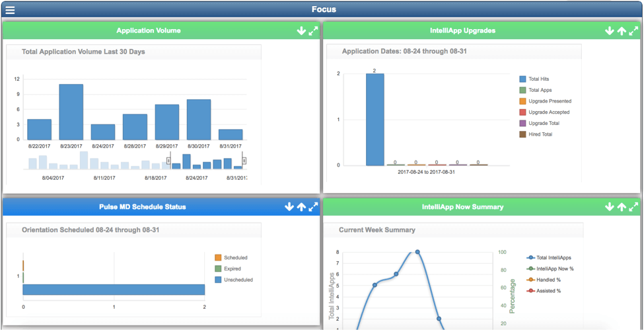The height and width of the screenshot is (330, 644).
Task: Open the hamburger menu in Focus header
Action: pos(10,10)
